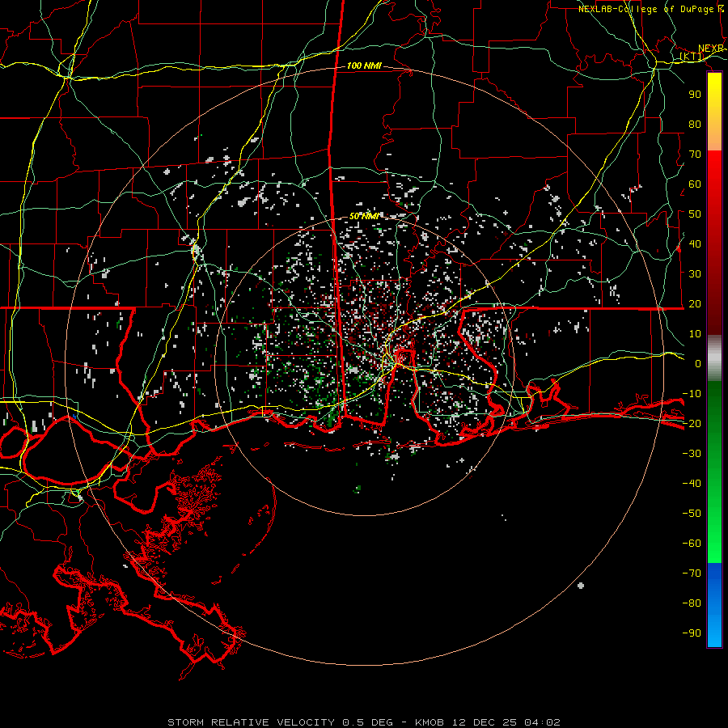728x728 pixels.
Task: Click the '10' legend value
Action: 695,334
